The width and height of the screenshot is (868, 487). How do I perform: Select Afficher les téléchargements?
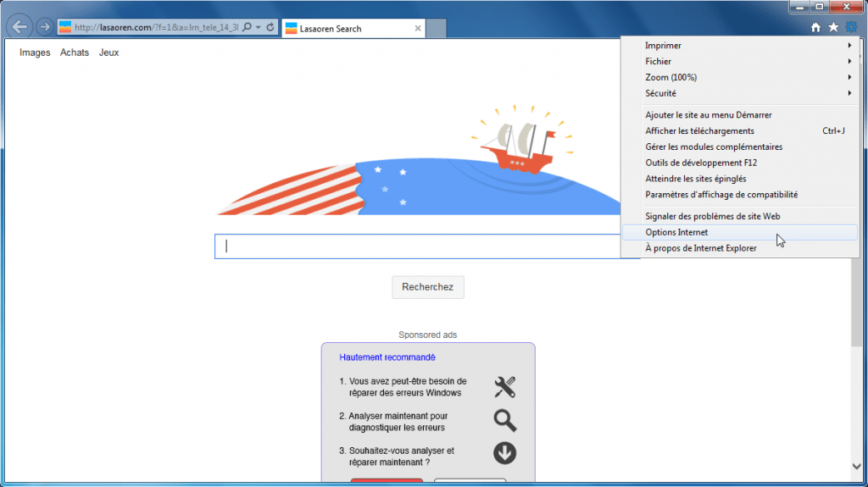(x=740, y=131)
